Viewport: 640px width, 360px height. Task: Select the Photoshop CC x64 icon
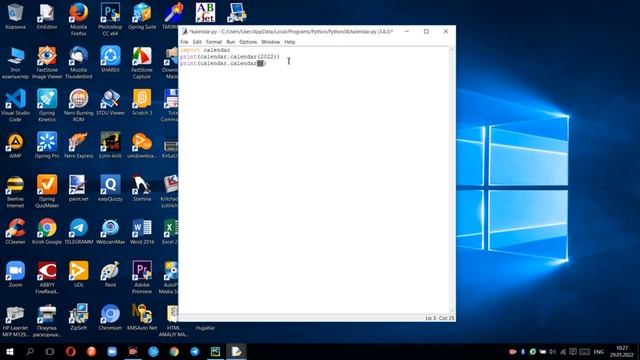pyautogui.click(x=110, y=19)
